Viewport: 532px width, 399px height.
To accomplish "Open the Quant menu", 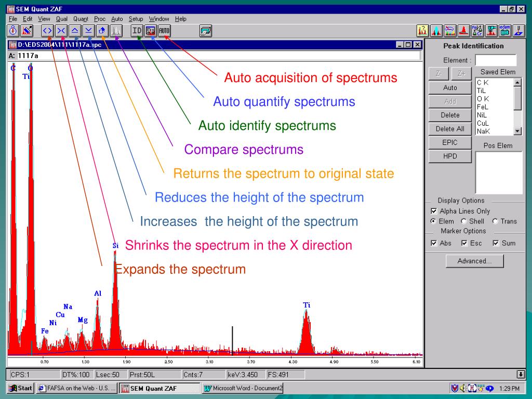I will (81, 19).
